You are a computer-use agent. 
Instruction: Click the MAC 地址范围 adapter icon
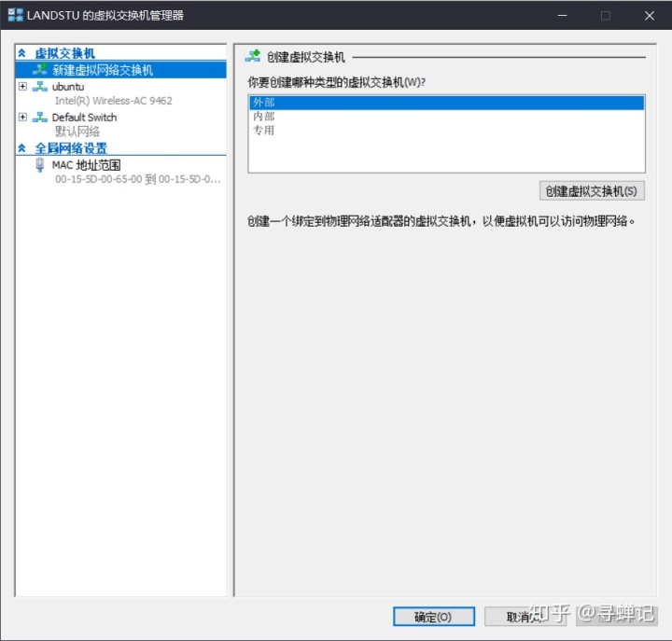40,165
